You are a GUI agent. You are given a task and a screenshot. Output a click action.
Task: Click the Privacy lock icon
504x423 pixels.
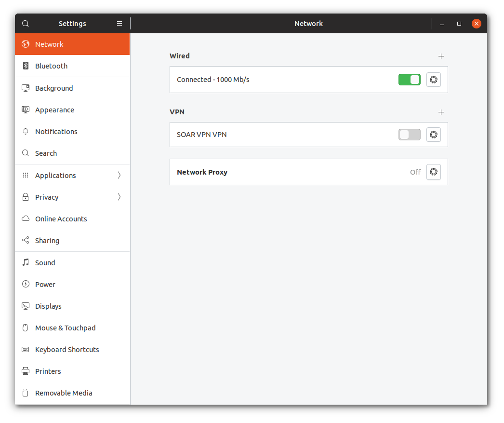(x=26, y=197)
